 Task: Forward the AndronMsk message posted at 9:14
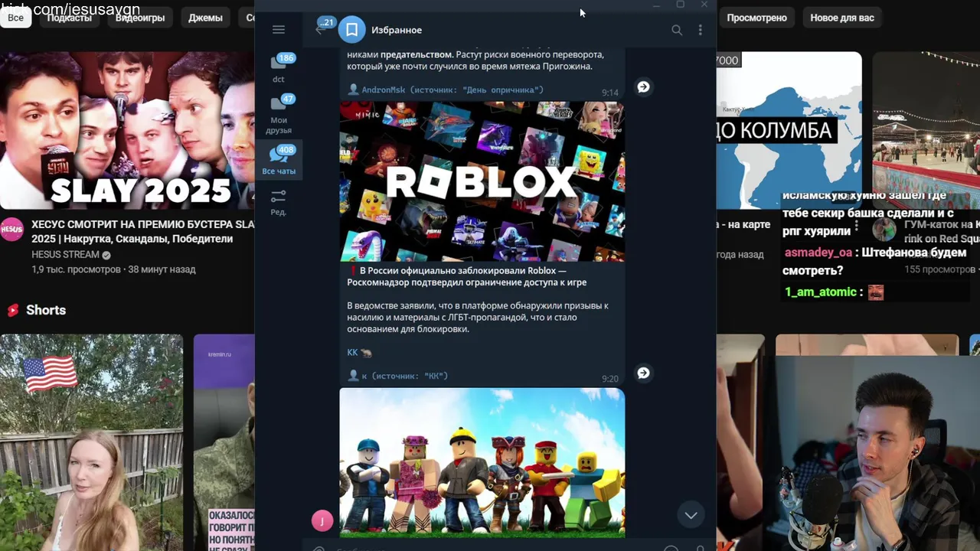[x=643, y=86]
